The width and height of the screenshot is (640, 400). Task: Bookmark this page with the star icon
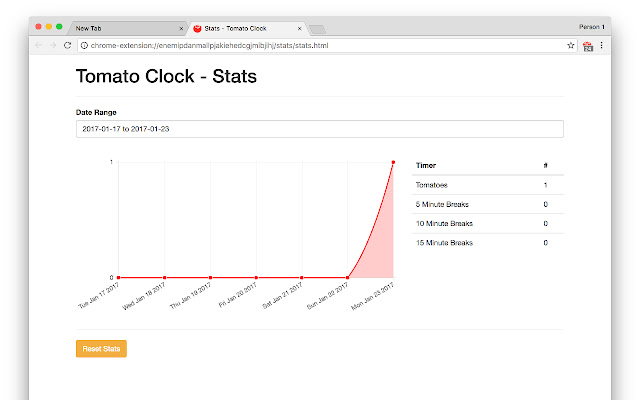pyautogui.click(x=571, y=45)
